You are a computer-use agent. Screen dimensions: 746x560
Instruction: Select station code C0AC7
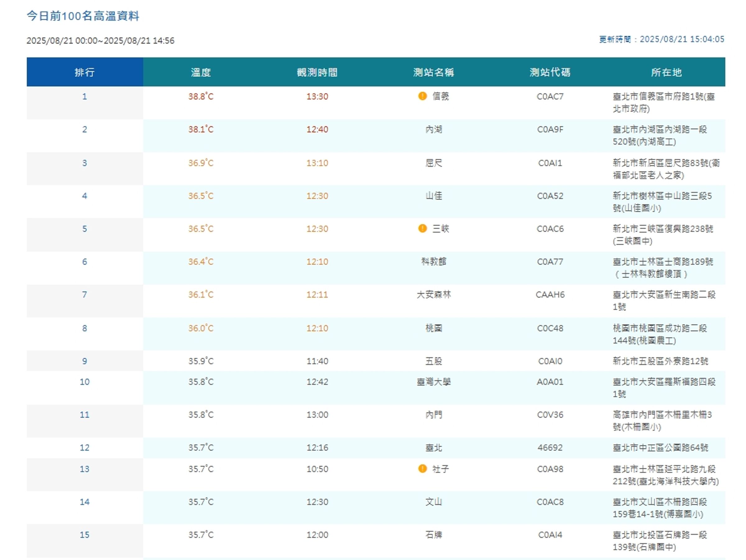point(550,96)
